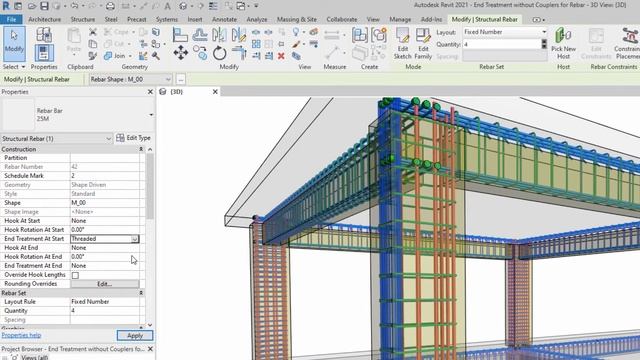Click the Undo arrow icon
Viewport: 640px width, 360px height.
(x=74, y=6)
